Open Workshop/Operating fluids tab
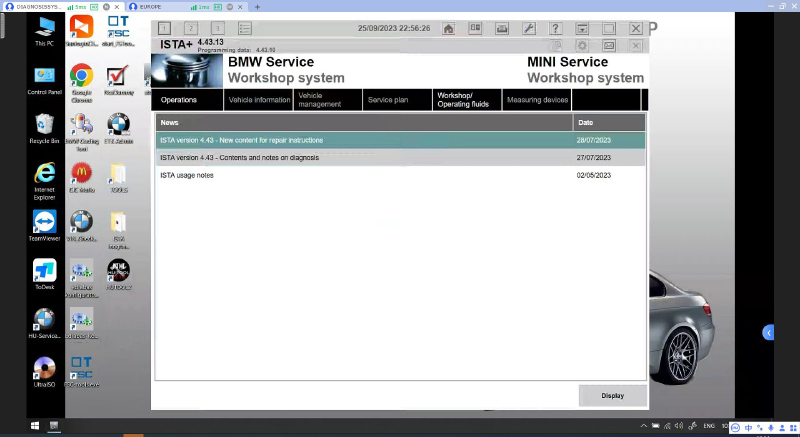This screenshot has width=800, height=437. pos(463,100)
